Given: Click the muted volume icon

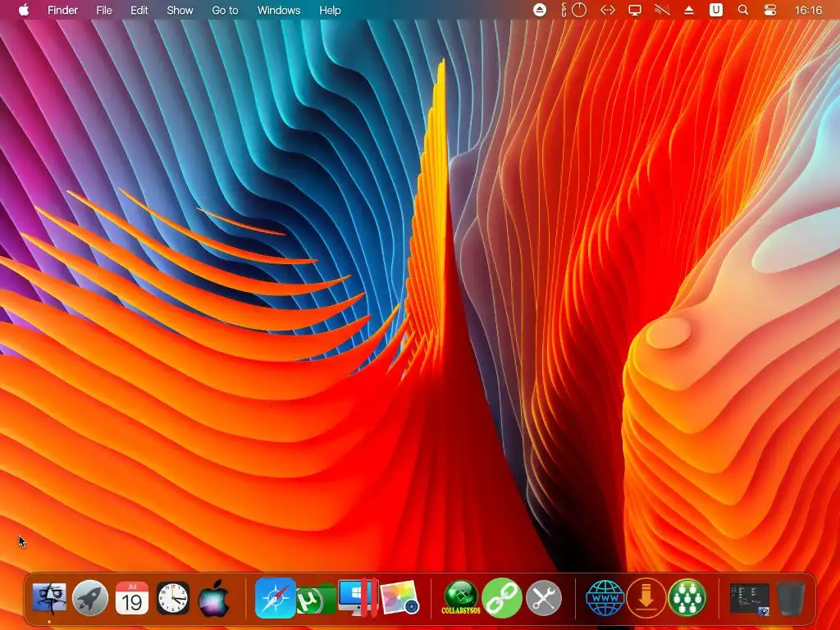Looking at the screenshot, I should (662, 10).
